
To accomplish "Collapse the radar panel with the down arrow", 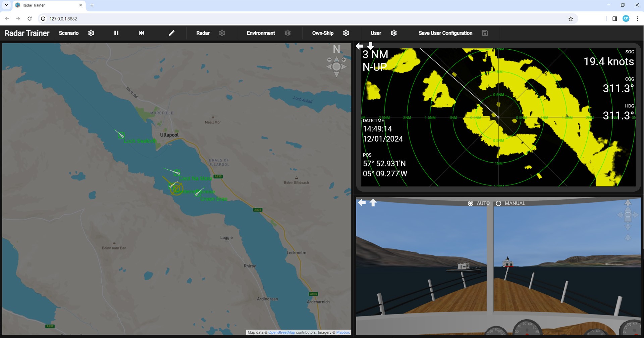I will pyautogui.click(x=370, y=46).
